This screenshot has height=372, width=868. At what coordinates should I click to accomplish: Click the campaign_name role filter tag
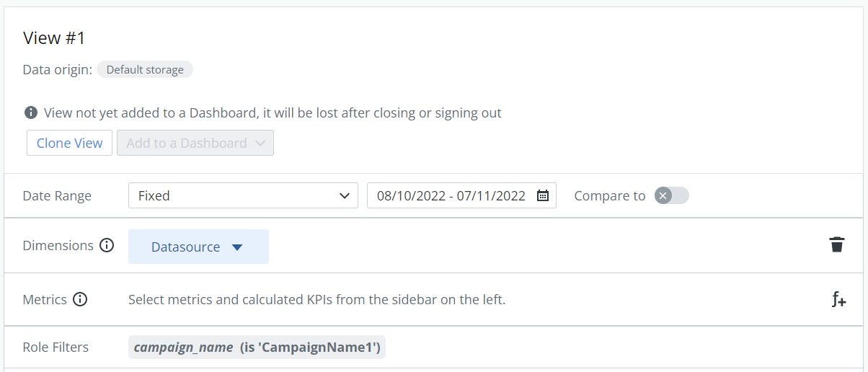click(257, 347)
